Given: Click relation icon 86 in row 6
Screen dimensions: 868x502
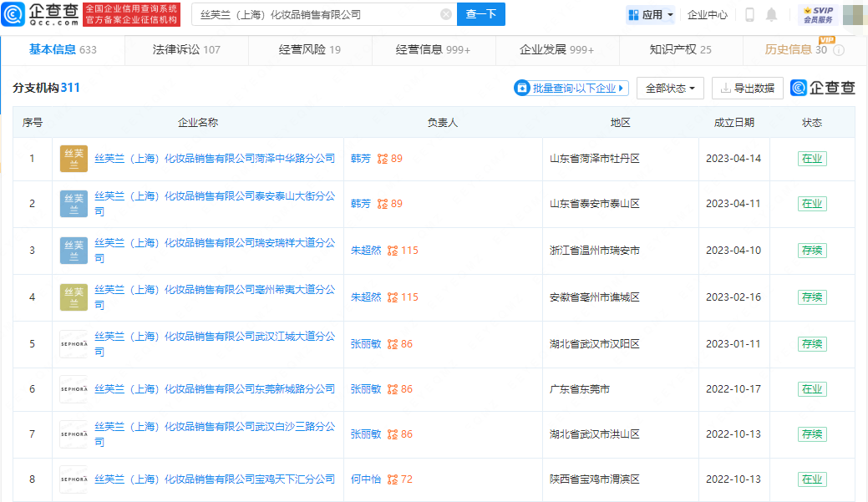Looking at the screenshot, I should (399, 389).
